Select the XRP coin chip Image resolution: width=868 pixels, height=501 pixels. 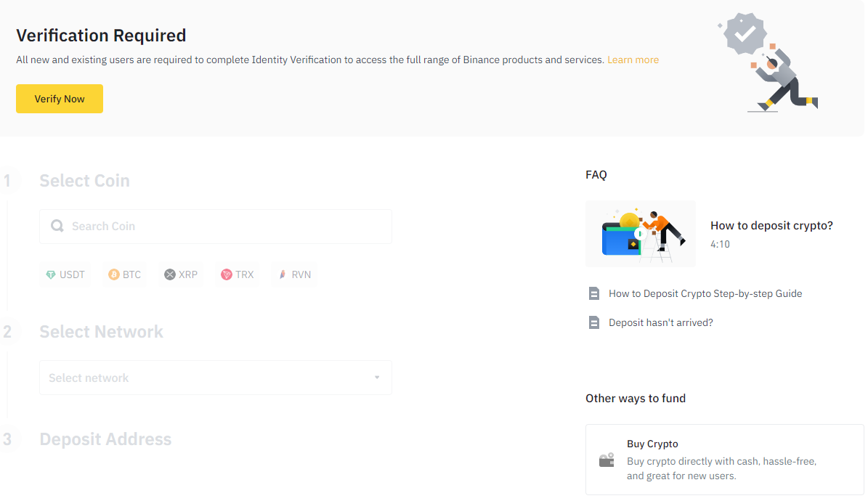pos(181,274)
